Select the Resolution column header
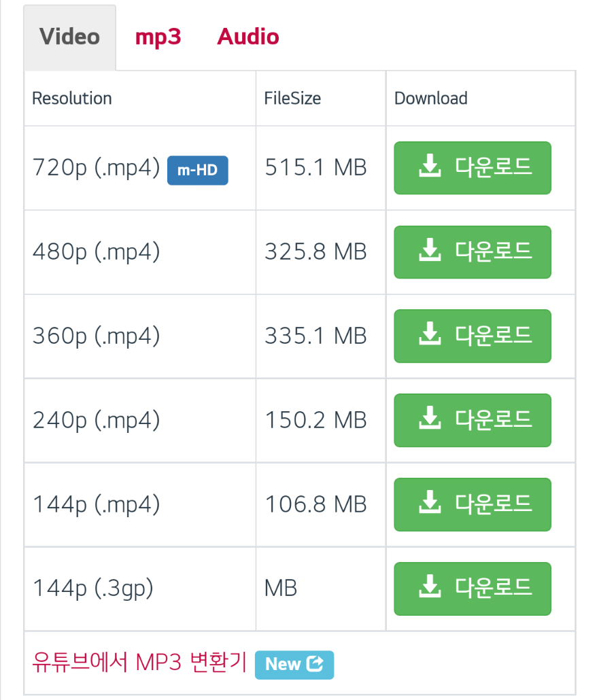The height and width of the screenshot is (700, 599). 71,98
